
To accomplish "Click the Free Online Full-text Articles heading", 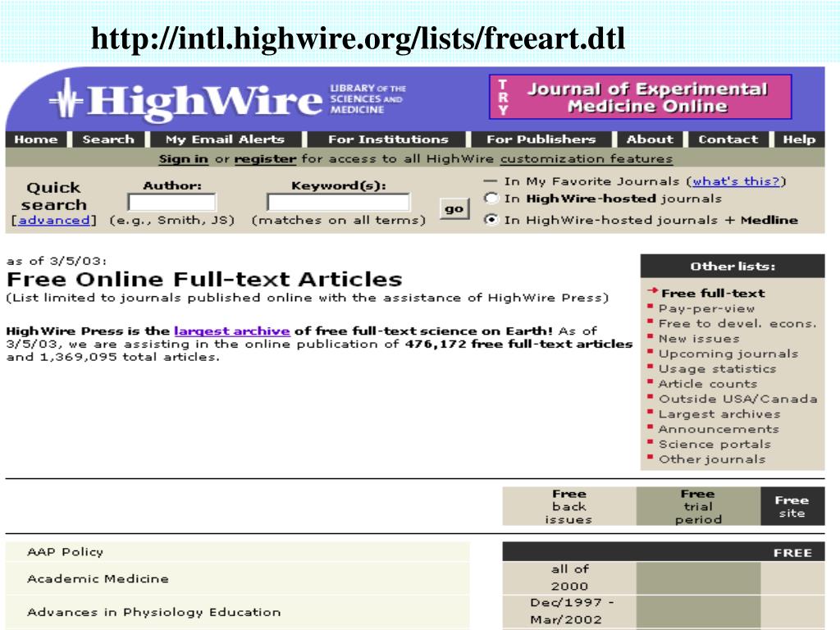I will pos(204,279).
